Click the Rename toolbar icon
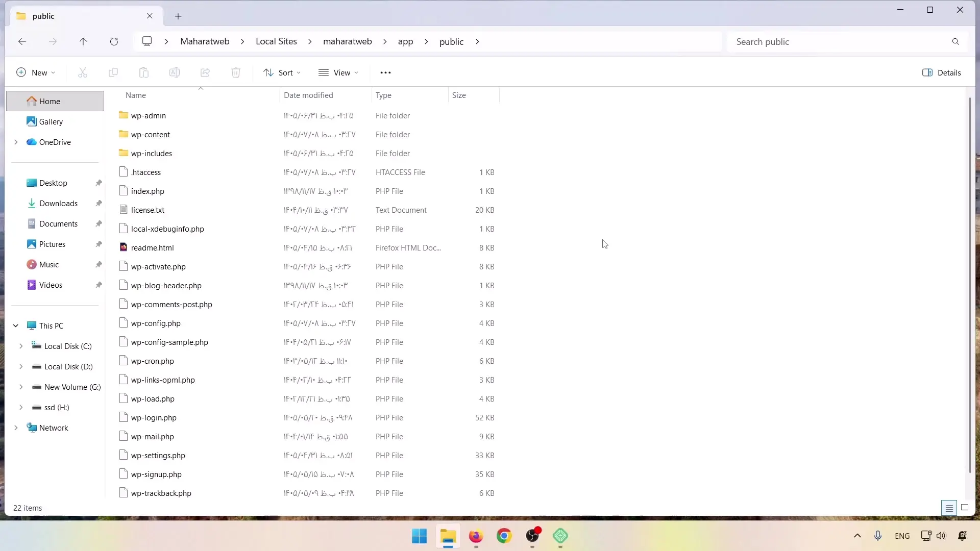 [x=175, y=72]
